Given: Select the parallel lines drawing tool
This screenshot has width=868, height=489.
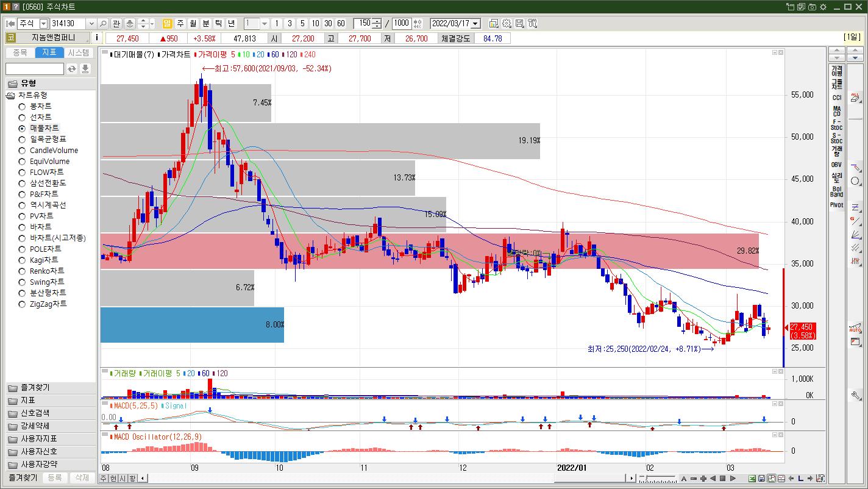Looking at the screenshot, I should pyautogui.click(x=855, y=248).
